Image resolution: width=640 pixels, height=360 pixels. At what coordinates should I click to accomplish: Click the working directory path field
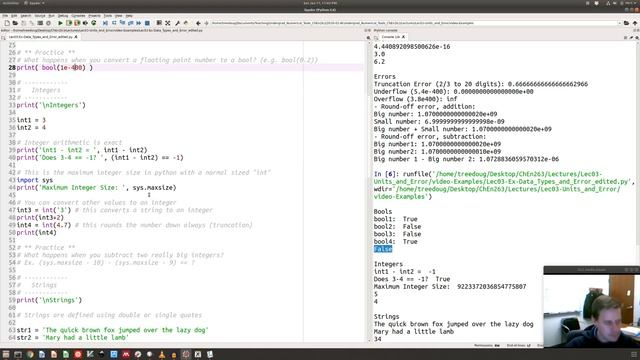click(x=414, y=23)
